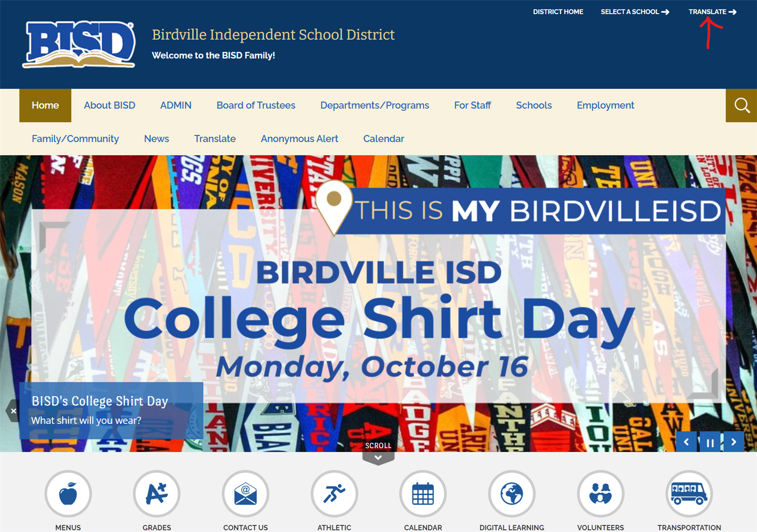The width and height of the screenshot is (757, 532).
Task: Open the Digital Learning globe icon
Action: (512, 494)
